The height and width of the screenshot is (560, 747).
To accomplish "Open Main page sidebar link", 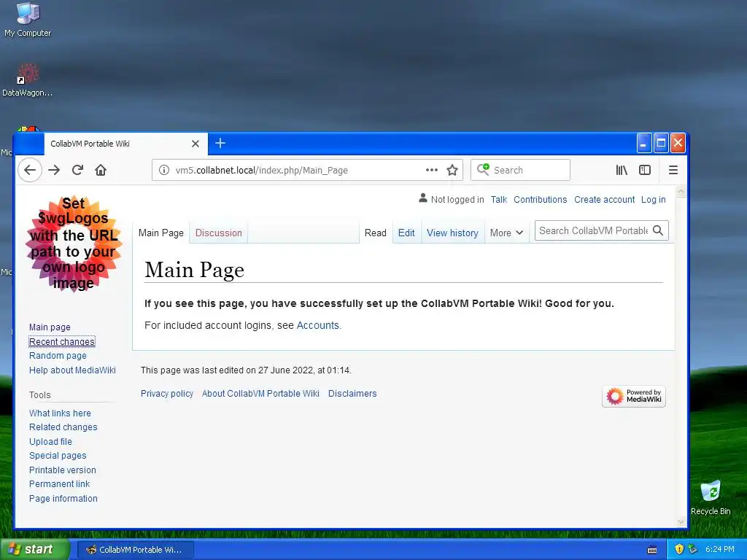I will pos(50,327).
